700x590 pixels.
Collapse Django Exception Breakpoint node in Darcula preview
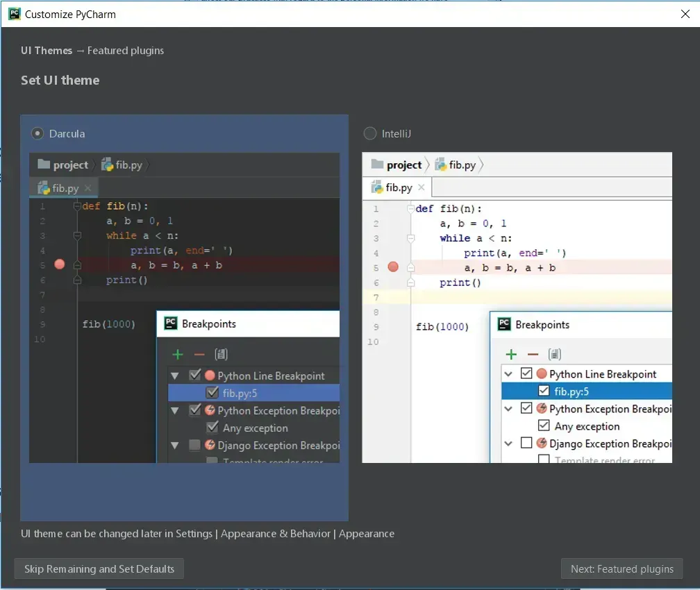[x=175, y=446]
